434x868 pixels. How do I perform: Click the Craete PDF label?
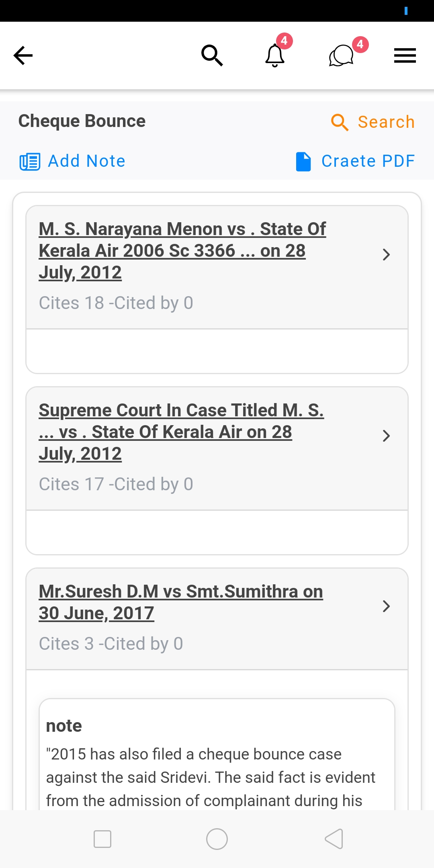[368, 161]
